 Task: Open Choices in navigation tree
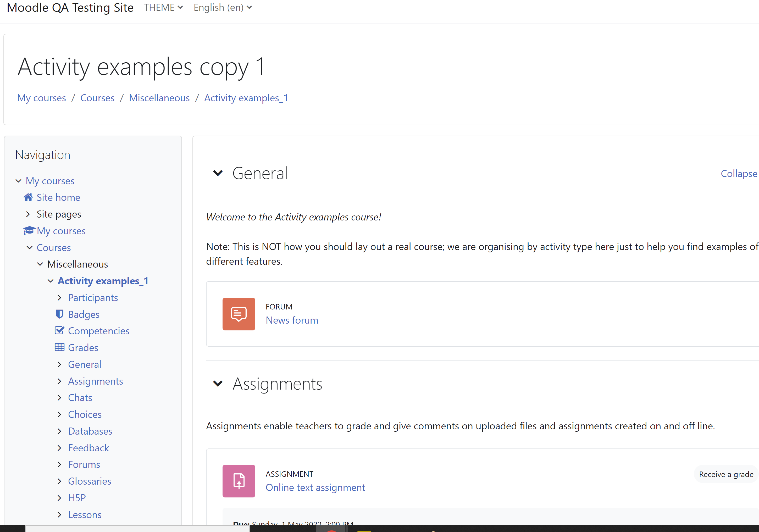click(x=85, y=414)
